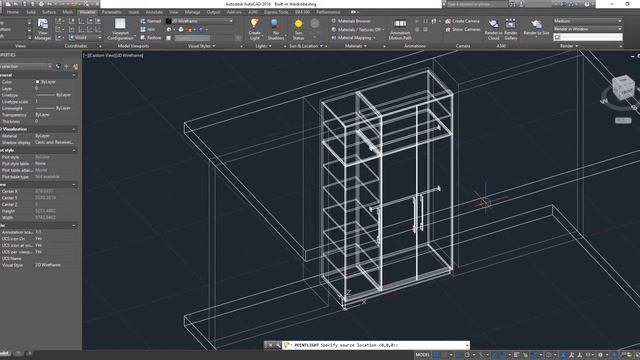
Task: Click the Color ByLayer property swatch
Action: [38, 82]
